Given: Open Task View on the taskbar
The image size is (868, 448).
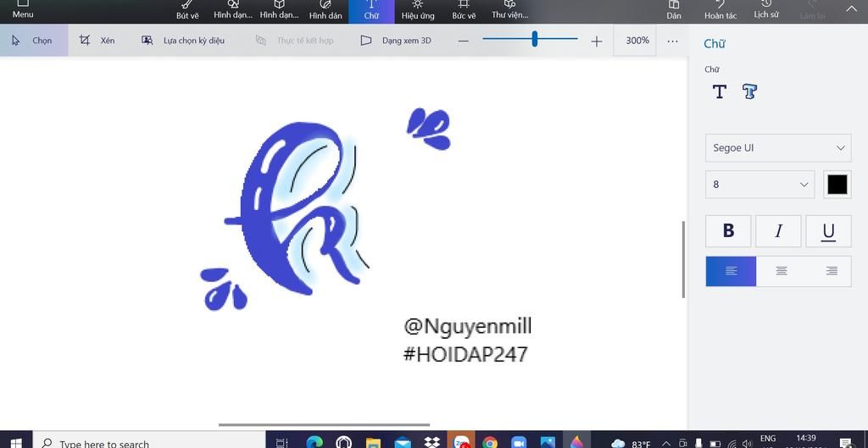Looking at the screenshot, I should tap(281, 442).
